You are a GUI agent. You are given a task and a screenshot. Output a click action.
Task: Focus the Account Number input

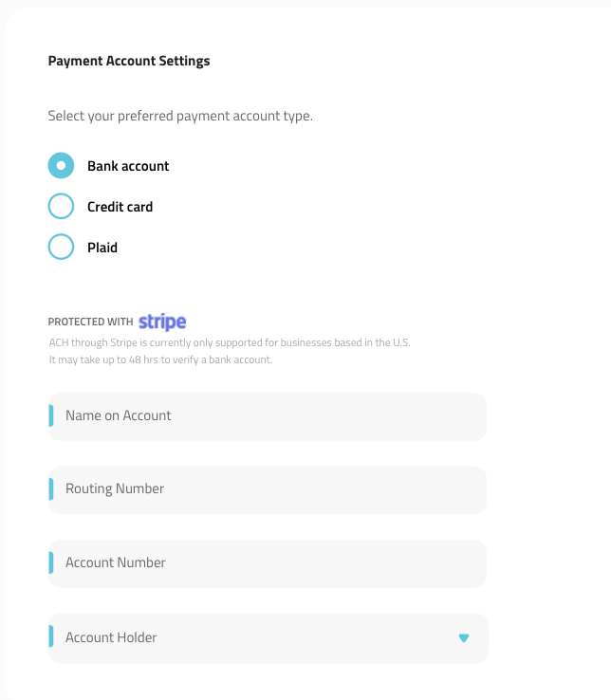click(268, 563)
